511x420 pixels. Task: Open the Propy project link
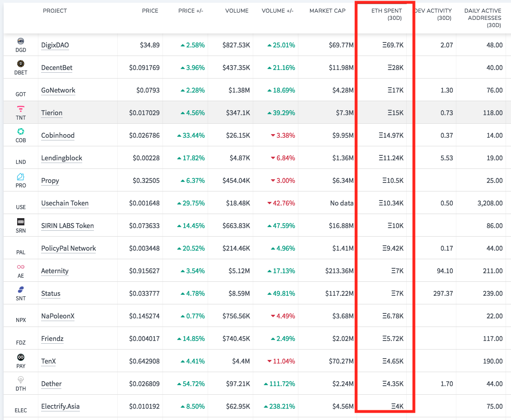[x=50, y=181]
